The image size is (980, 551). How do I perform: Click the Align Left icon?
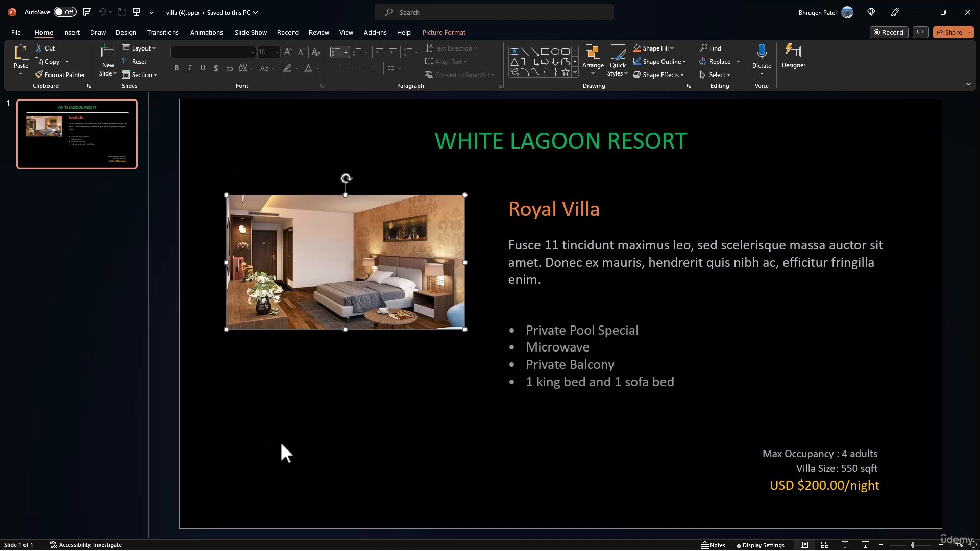pos(336,68)
